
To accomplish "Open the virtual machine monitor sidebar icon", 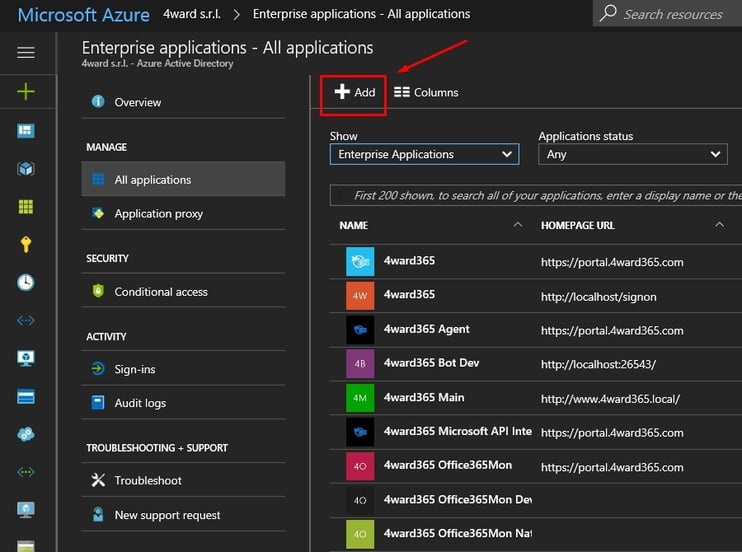I will coord(26,358).
